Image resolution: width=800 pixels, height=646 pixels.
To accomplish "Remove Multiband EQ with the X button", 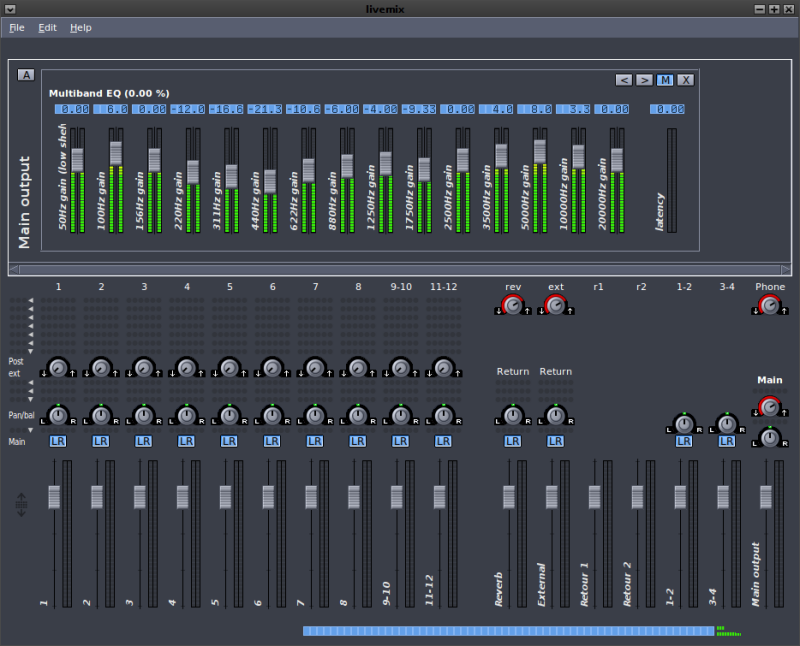I will [685, 80].
